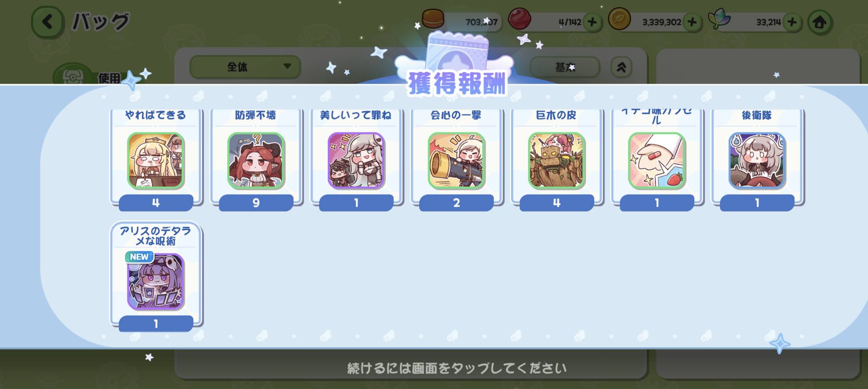Add more red jelly stamina with plus
This screenshot has height=389, width=868.
click(x=592, y=22)
